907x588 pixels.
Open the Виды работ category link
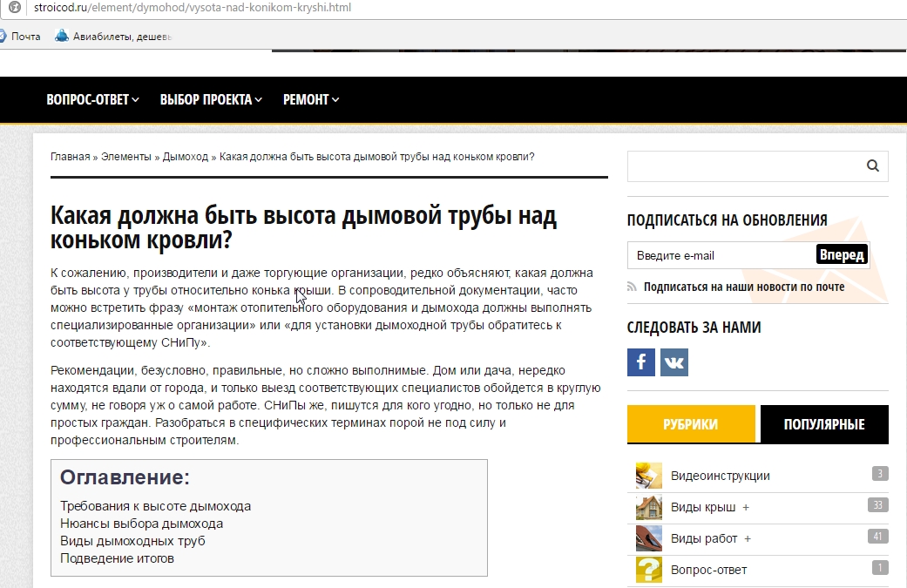(704, 538)
